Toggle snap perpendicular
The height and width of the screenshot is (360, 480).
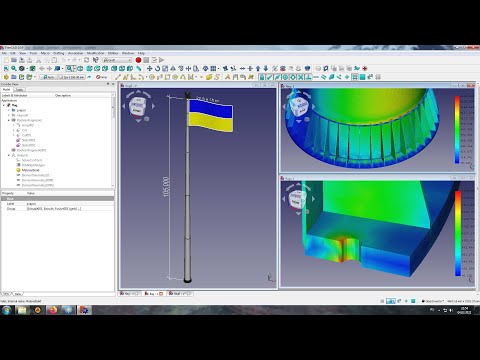308,77
